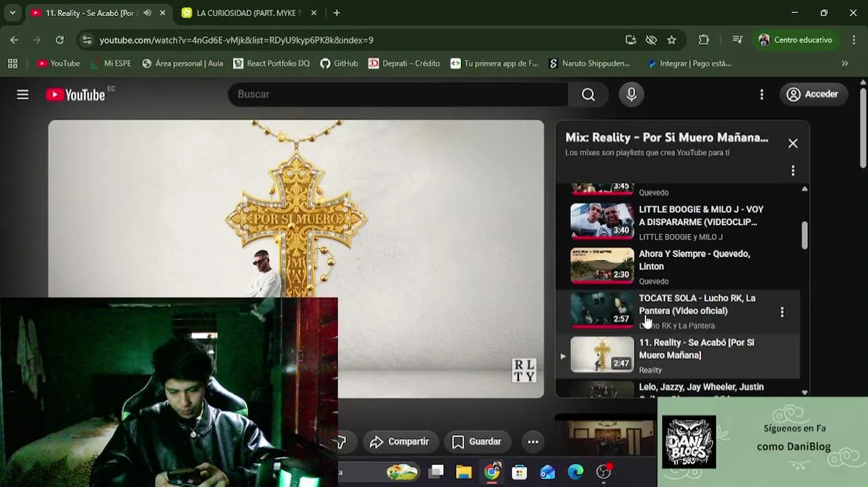Open Outlook from taskbar
This screenshot has width=868, height=487.
coord(548,471)
